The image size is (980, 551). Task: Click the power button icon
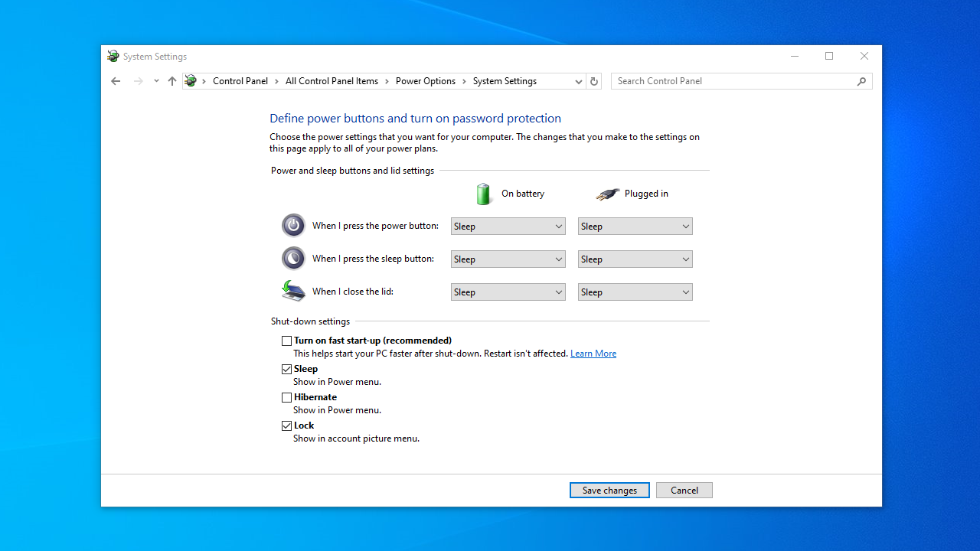click(293, 226)
